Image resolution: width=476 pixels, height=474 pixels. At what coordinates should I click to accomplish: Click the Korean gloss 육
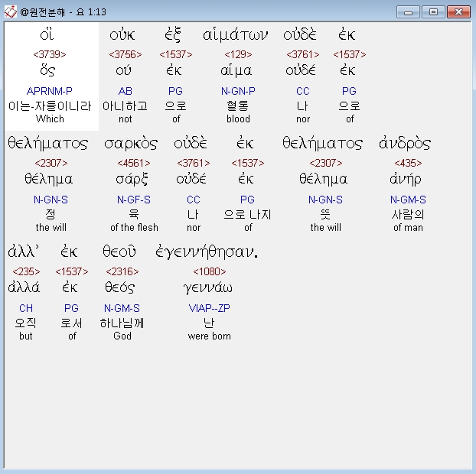pos(134,214)
